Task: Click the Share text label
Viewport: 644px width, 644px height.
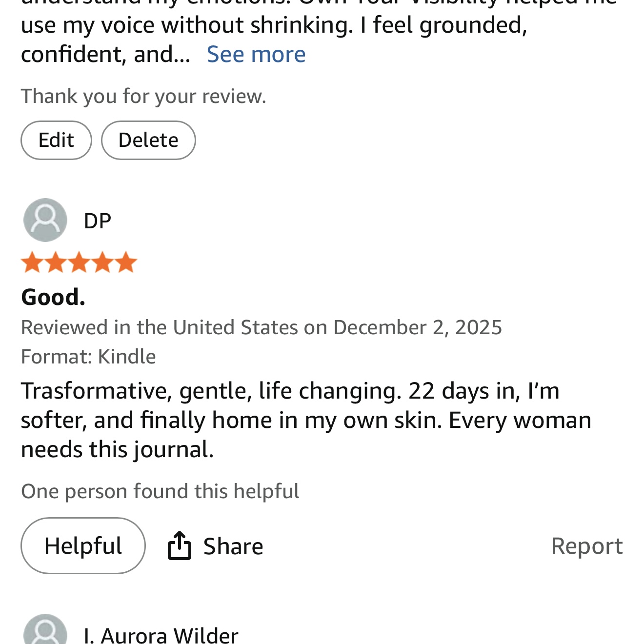Action: (x=233, y=546)
